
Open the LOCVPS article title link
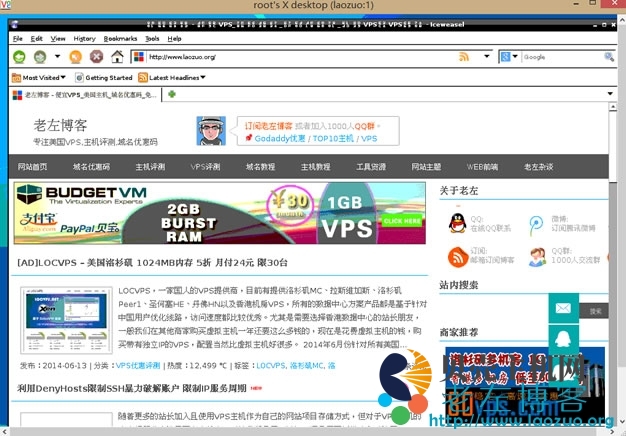pos(152,263)
